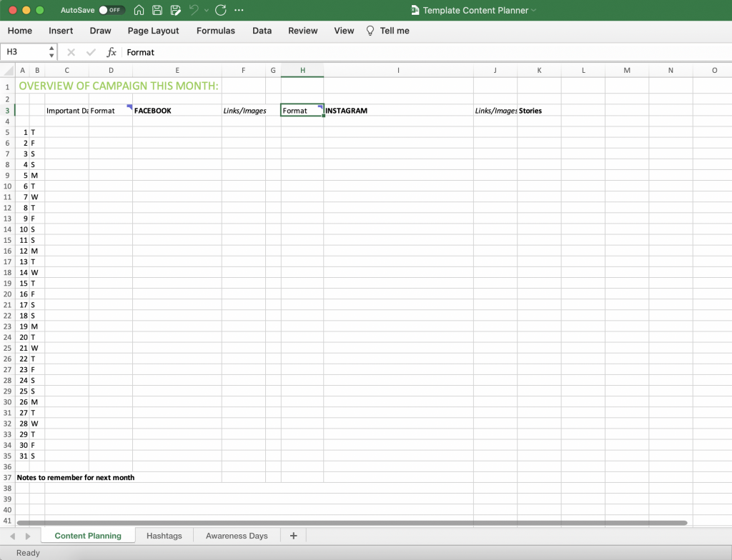Select column K header

click(x=539, y=71)
